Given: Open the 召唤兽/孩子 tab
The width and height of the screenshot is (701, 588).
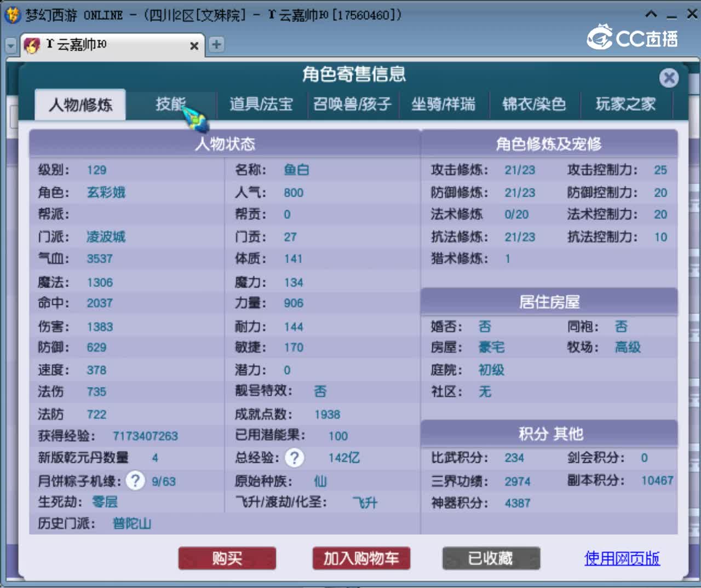Looking at the screenshot, I should coord(352,104).
